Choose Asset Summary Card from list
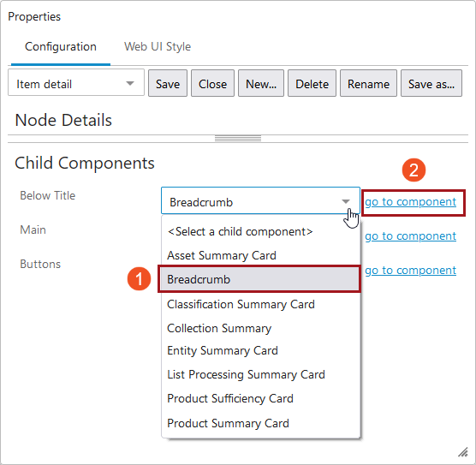This screenshot has width=476, height=465. pos(222,255)
